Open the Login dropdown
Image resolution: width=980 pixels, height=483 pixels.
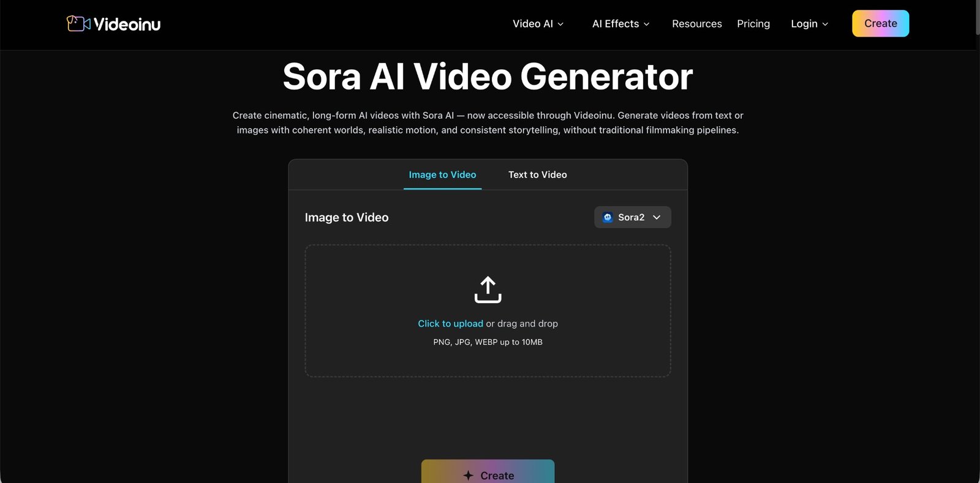coord(809,24)
